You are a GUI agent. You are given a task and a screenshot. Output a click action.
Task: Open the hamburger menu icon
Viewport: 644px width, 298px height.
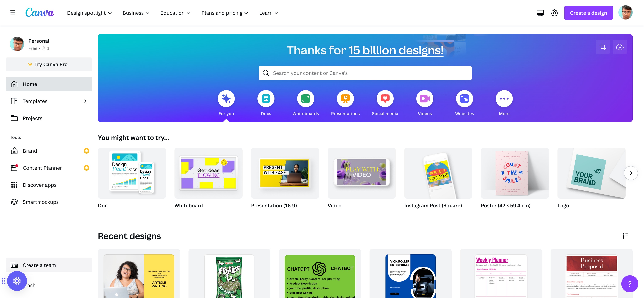(x=13, y=13)
